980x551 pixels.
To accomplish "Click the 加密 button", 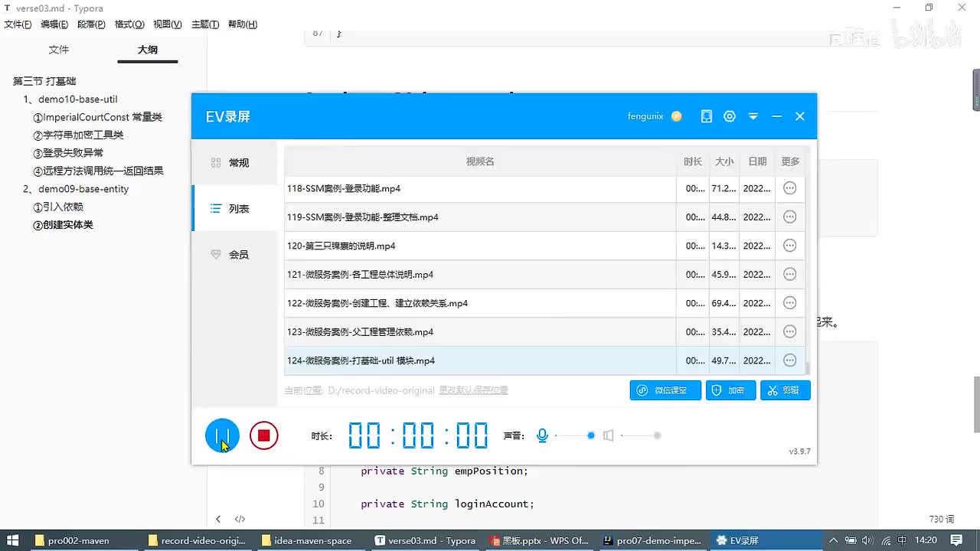I will tap(731, 390).
